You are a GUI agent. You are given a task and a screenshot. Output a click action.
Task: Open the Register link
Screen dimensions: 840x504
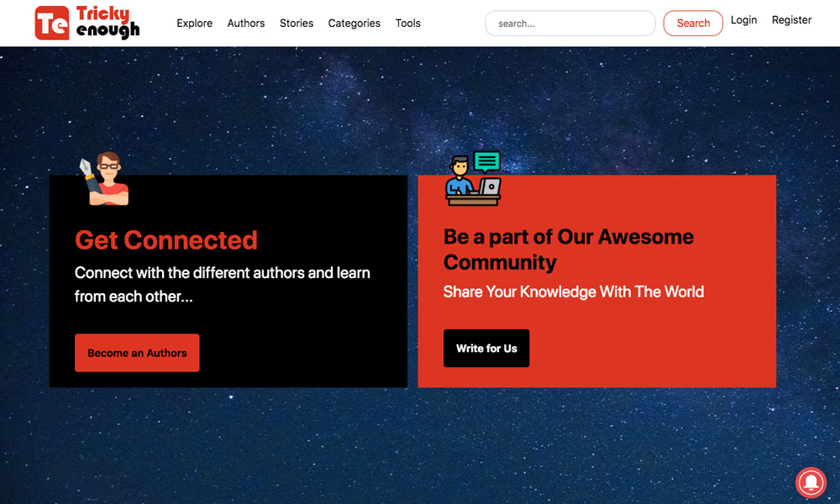pyautogui.click(x=791, y=20)
